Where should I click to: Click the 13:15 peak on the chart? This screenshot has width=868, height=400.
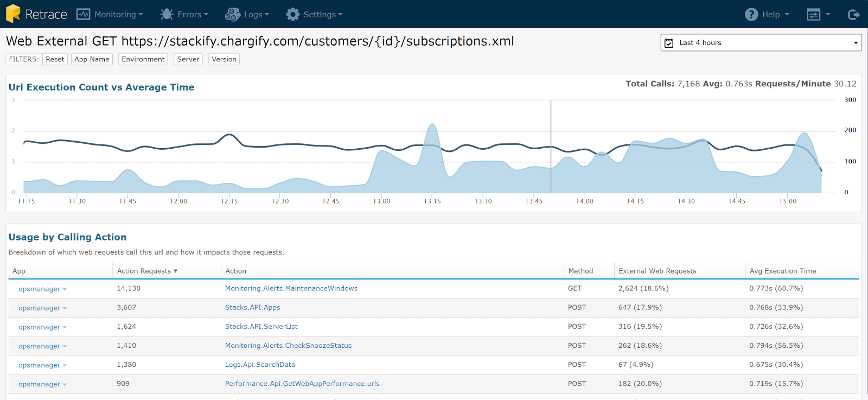[432, 125]
